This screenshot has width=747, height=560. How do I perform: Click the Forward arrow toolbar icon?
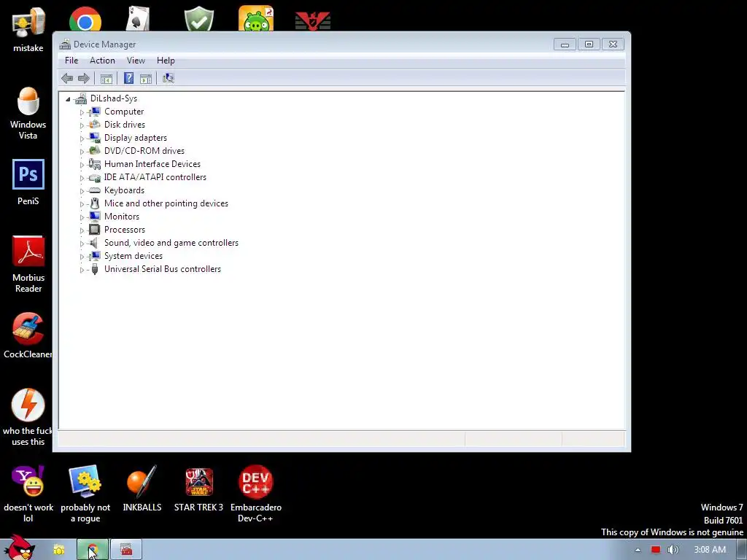pos(84,78)
